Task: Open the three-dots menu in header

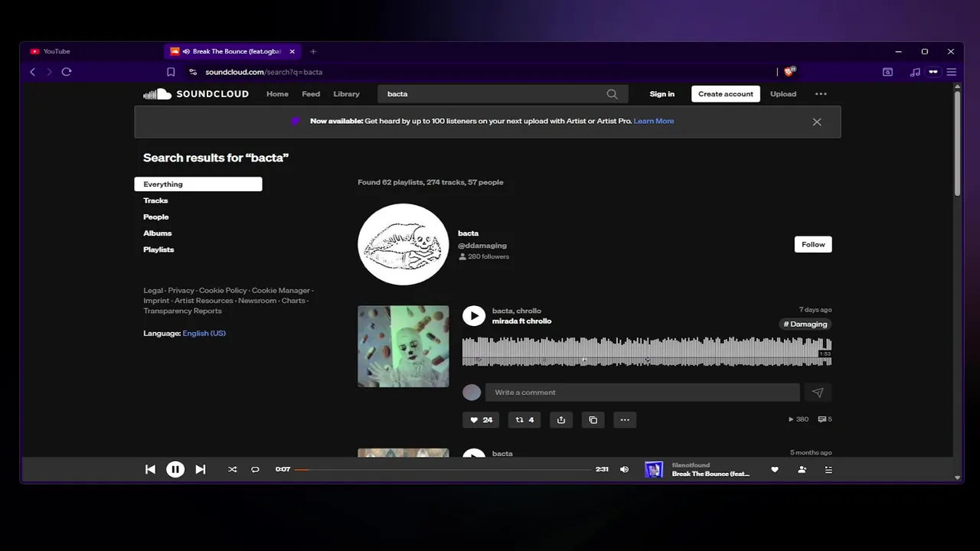Action: point(821,94)
